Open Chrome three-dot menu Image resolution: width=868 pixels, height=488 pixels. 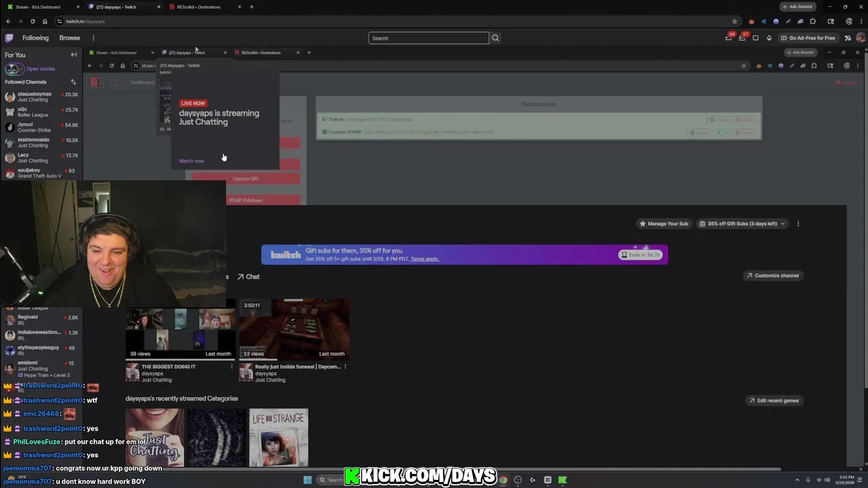click(x=861, y=21)
